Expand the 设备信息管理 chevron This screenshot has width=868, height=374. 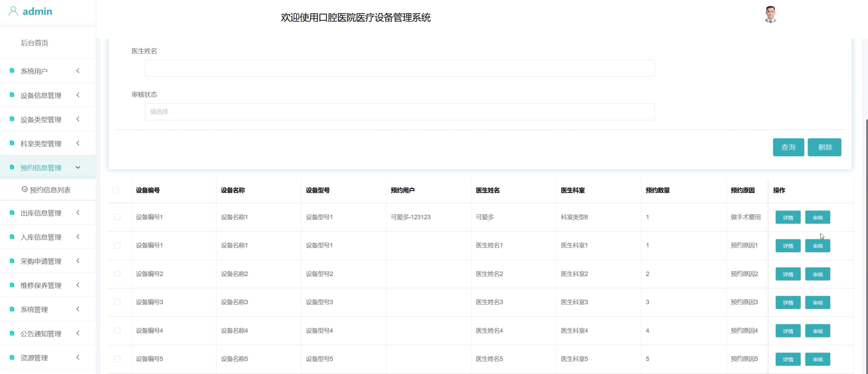pyautogui.click(x=78, y=95)
